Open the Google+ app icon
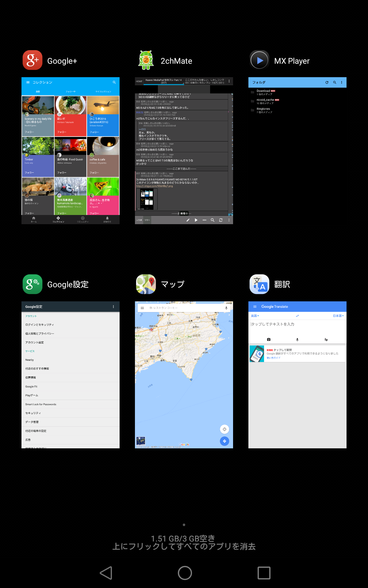This screenshot has height=588, width=368. 33,60
